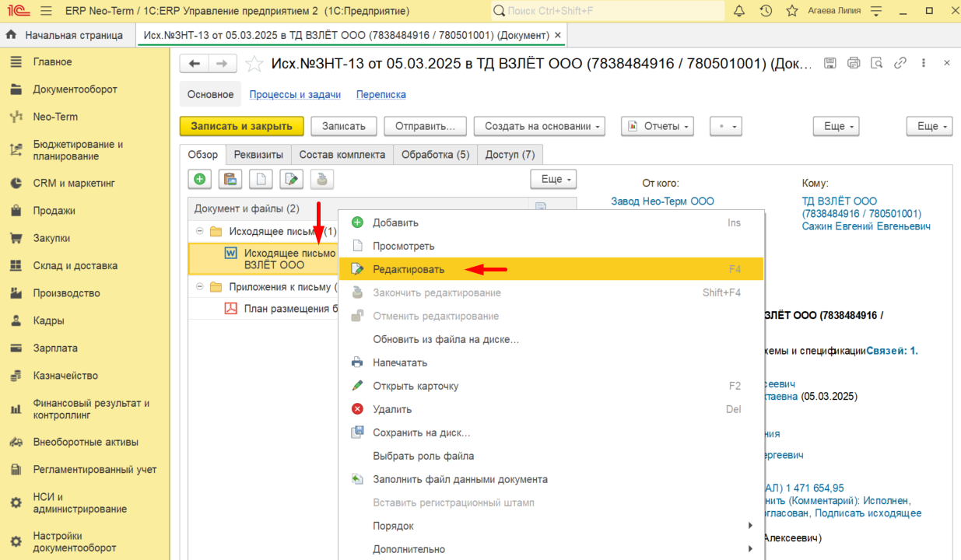Select the План размещения file row
Screen dimensions: 961x560
pyautogui.click(x=265, y=308)
